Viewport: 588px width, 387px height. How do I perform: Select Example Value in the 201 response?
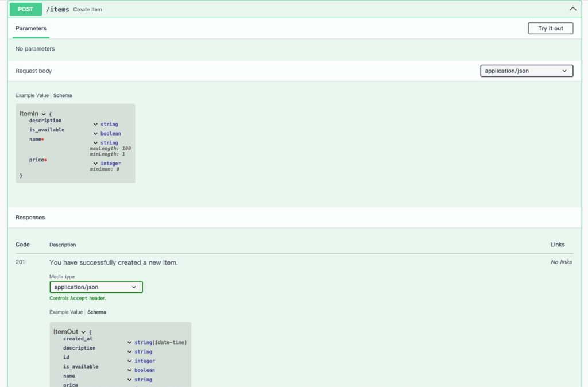coord(65,312)
